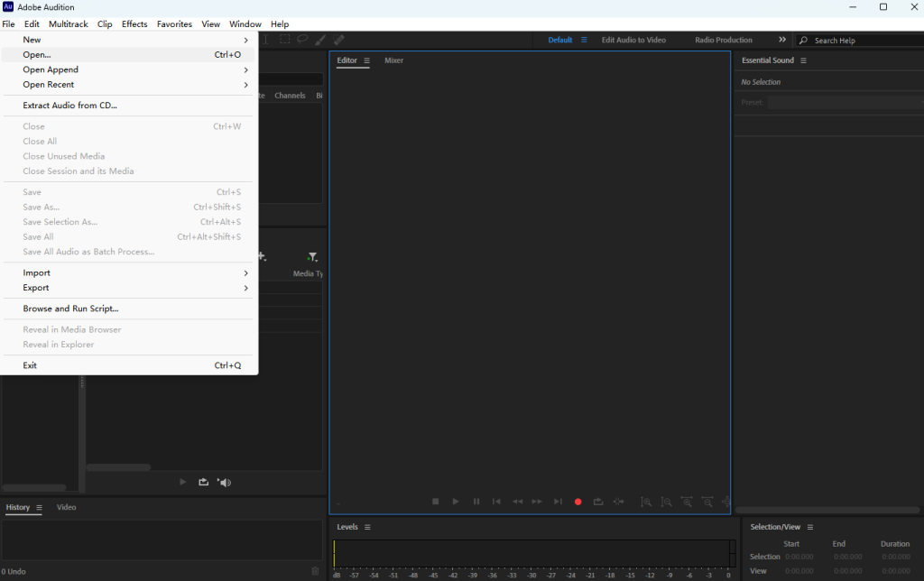This screenshot has height=581, width=924.
Task: Click the Fast Forward button
Action: click(x=537, y=502)
